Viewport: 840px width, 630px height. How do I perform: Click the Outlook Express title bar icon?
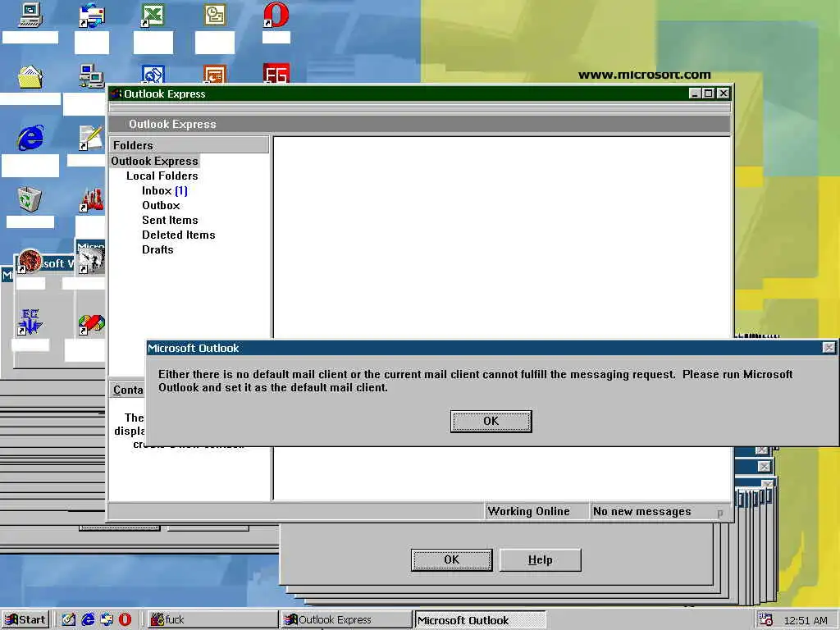(x=116, y=94)
